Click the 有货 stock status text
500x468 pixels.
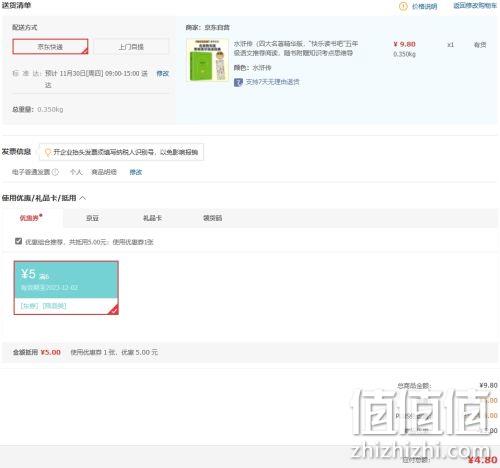480,45
